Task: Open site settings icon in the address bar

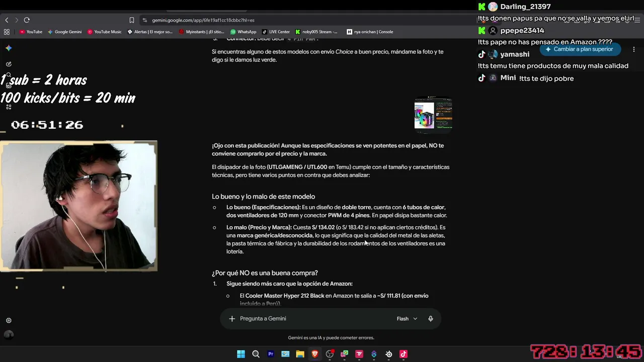Action: tap(145, 20)
